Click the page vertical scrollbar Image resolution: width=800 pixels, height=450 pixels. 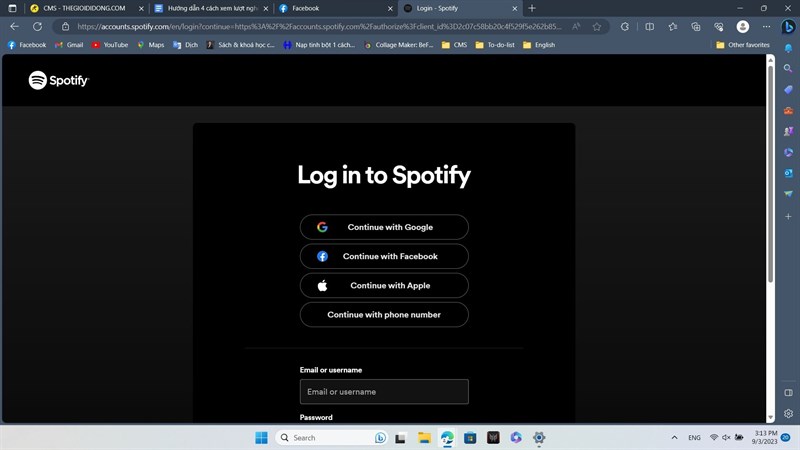point(770,173)
